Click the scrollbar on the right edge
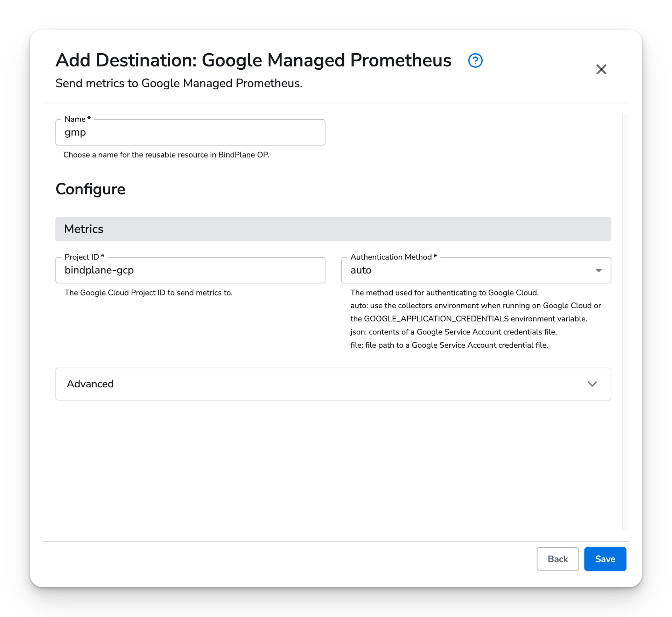Image resolution: width=672 pixels, height=617 pixels. [623, 315]
